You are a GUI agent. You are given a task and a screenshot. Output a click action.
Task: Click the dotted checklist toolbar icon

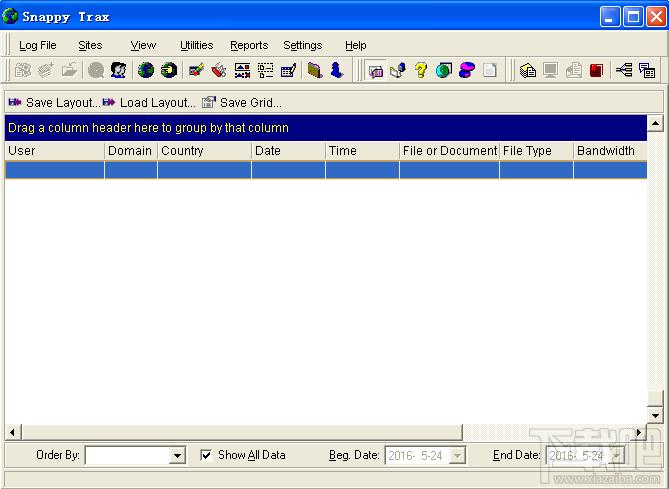[x=265, y=70]
